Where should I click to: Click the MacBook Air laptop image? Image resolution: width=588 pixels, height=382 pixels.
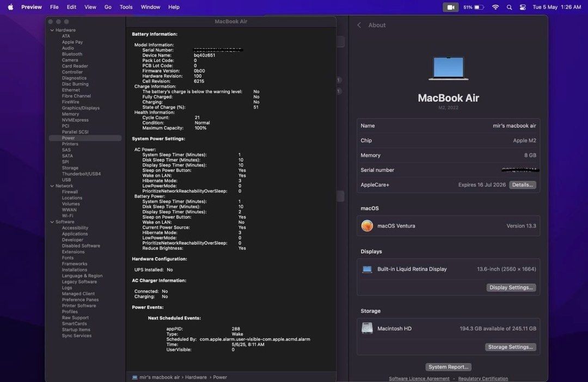(449, 68)
